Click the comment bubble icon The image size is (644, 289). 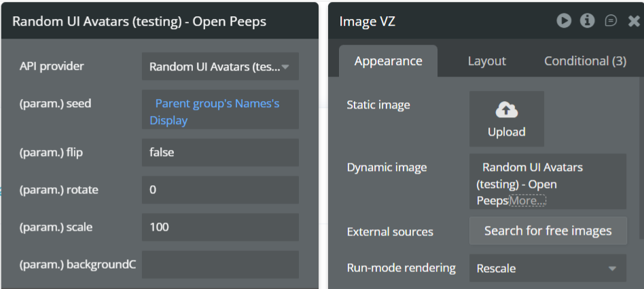(x=611, y=21)
